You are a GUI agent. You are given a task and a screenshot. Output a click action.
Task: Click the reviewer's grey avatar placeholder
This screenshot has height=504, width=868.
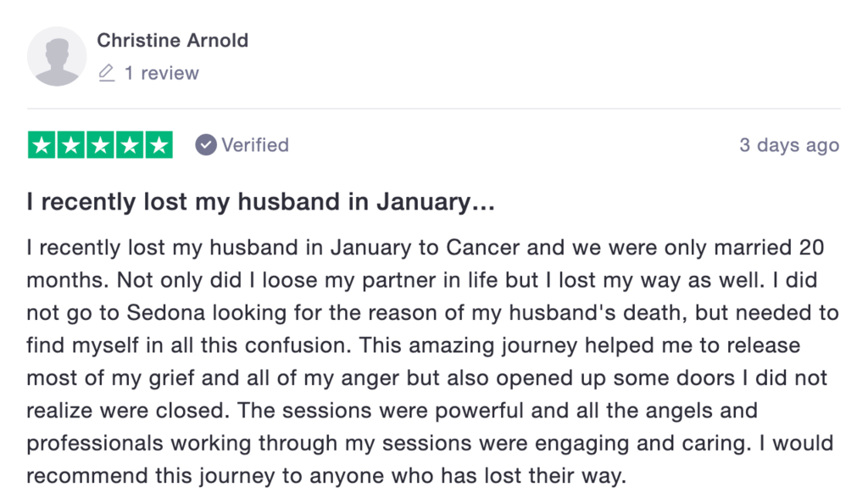click(x=57, y=56)
